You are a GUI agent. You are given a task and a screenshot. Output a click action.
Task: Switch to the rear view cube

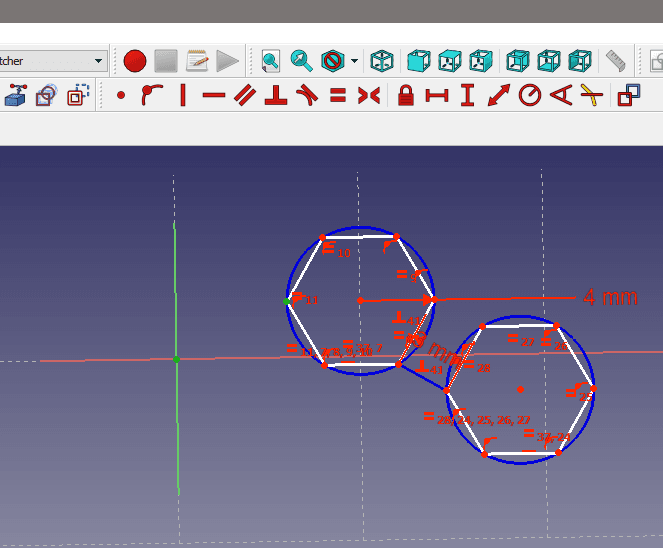tap(518, 61)
